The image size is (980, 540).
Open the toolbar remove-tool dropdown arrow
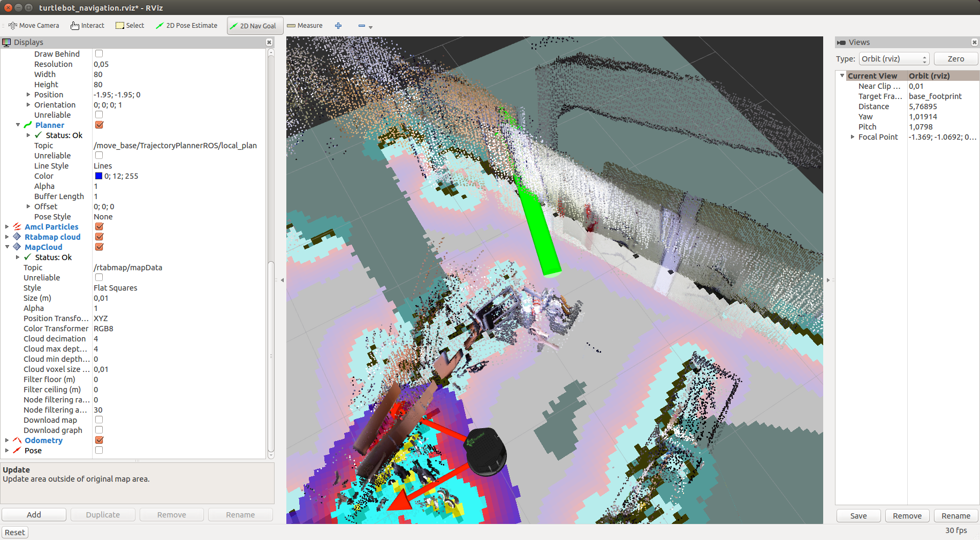(x=370, y=27)
